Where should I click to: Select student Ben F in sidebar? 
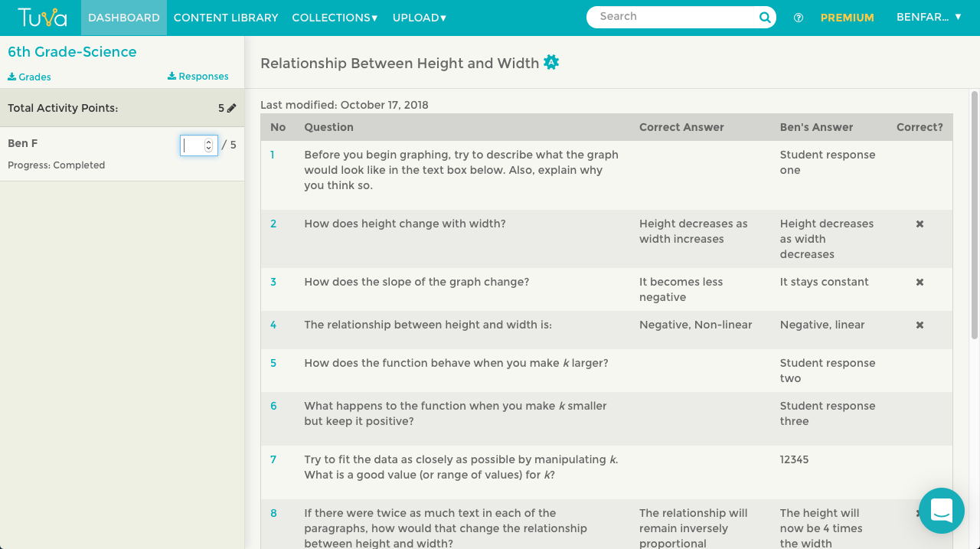click(x=23, y=143)
